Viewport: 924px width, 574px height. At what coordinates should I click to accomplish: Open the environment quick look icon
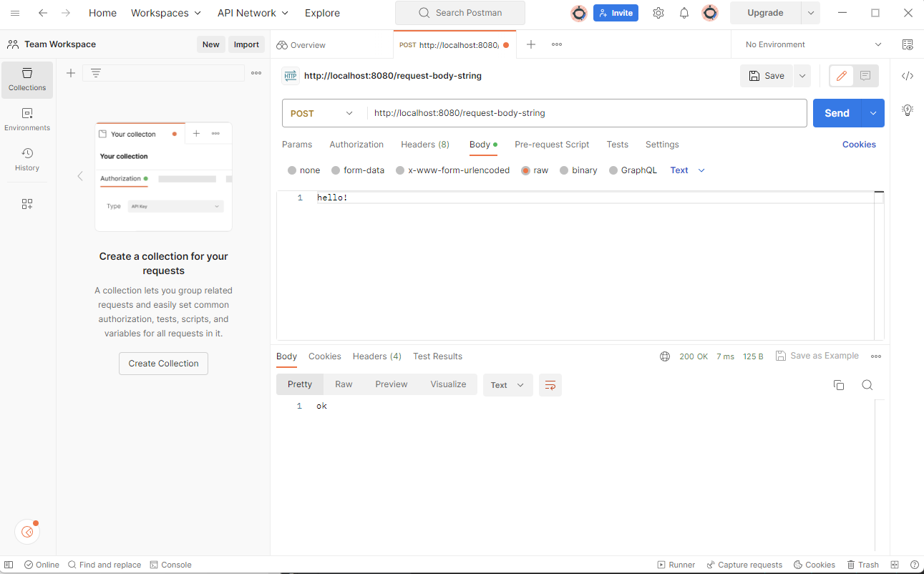pyautogui.click(x=908, y=44)
